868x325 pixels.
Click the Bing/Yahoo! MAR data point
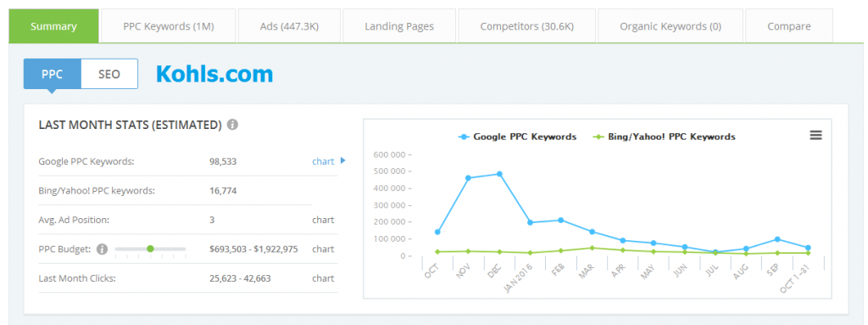coord(592,248)
